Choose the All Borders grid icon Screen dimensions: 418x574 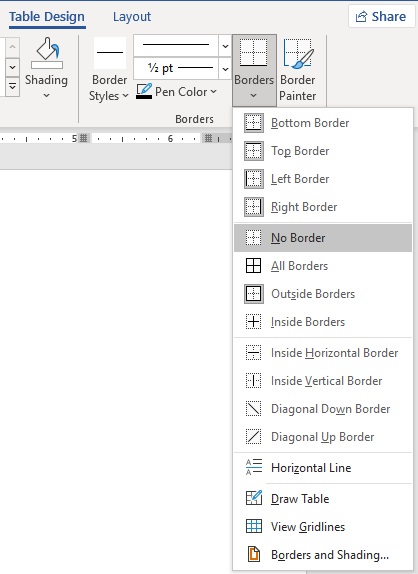pyautogui.click(x=253, y=266)
